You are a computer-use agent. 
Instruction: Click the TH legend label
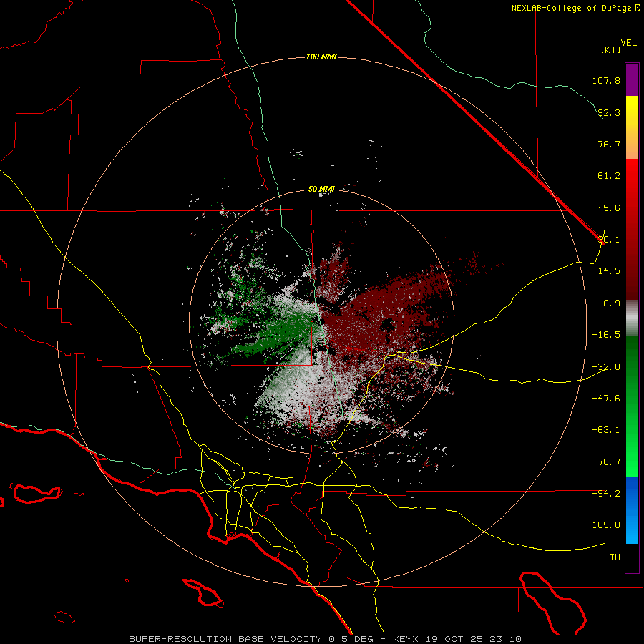pyautogui.click(x=615, y=557)
